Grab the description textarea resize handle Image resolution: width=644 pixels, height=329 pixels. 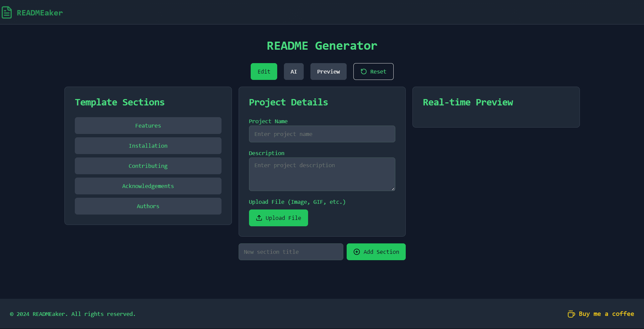(x=393, y=189)
